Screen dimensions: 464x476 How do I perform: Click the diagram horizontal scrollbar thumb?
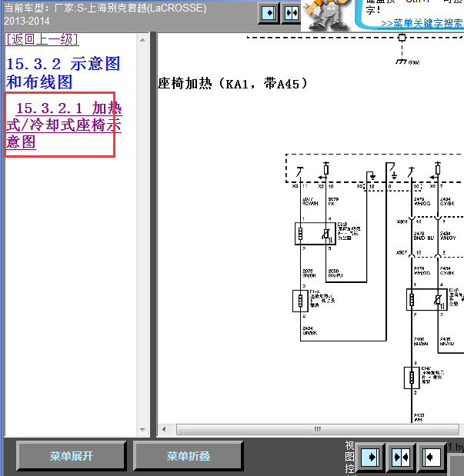pos(317,429)
